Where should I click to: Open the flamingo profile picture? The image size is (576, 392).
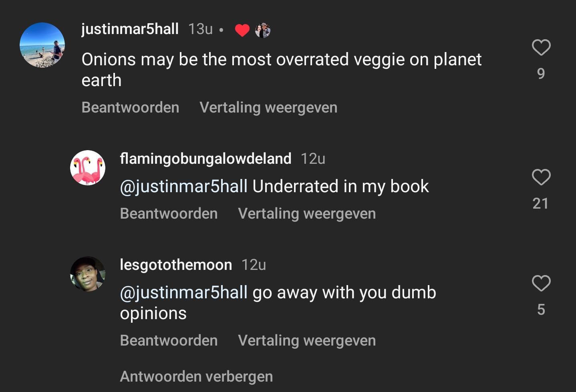pyautogui.click(x=88, y=168)
